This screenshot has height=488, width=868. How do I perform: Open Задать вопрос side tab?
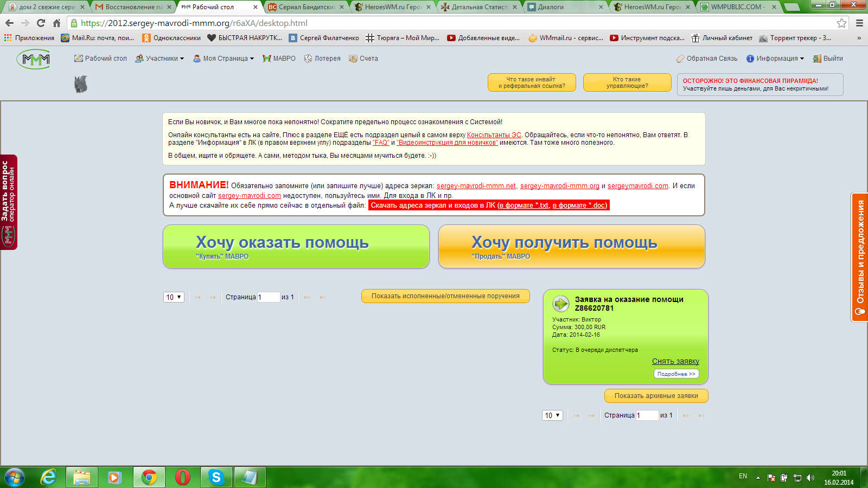[9, 202]
